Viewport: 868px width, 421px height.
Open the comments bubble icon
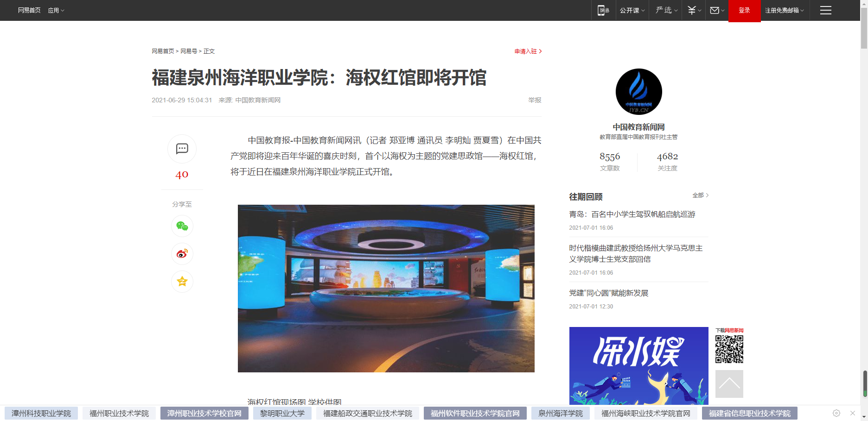point(182,149)
